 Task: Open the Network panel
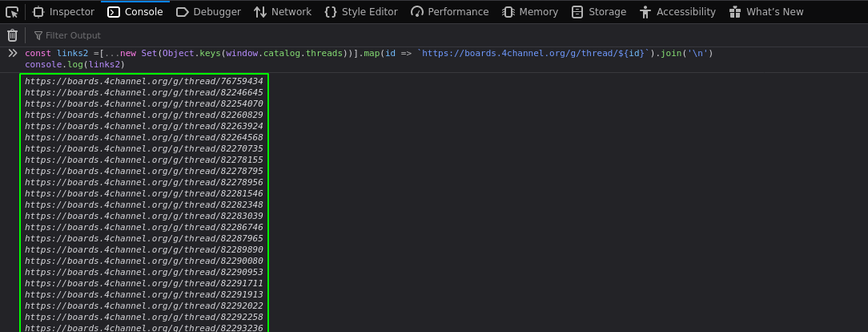point(283,12)
